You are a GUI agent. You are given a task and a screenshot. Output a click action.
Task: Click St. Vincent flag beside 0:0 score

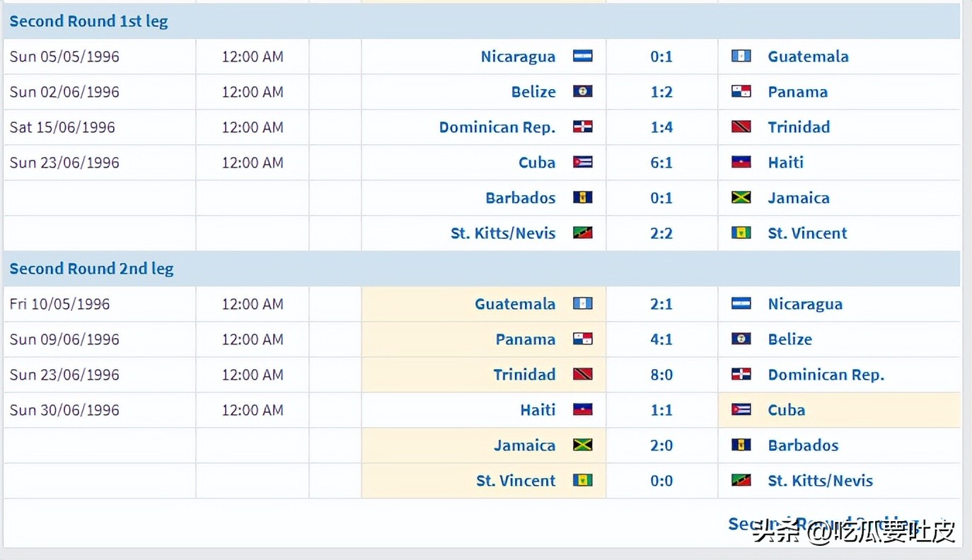point(583,481)
